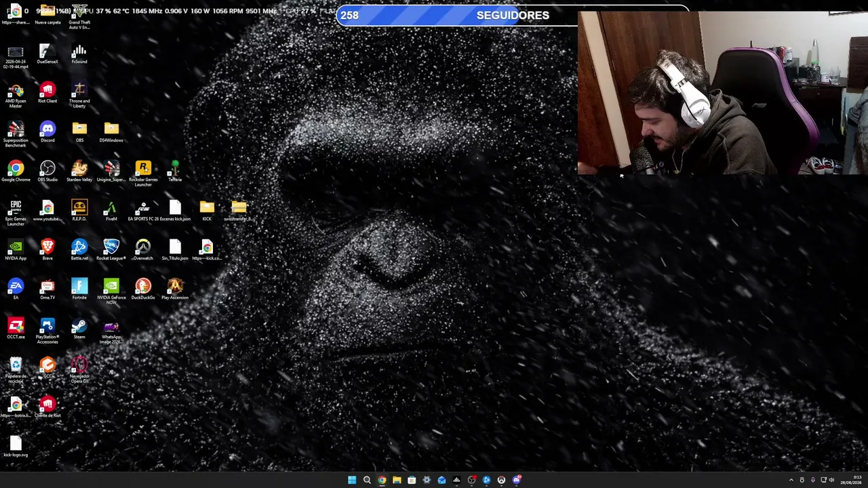
Task: Open the taskbar clock and date
Action: click(851, 480)
